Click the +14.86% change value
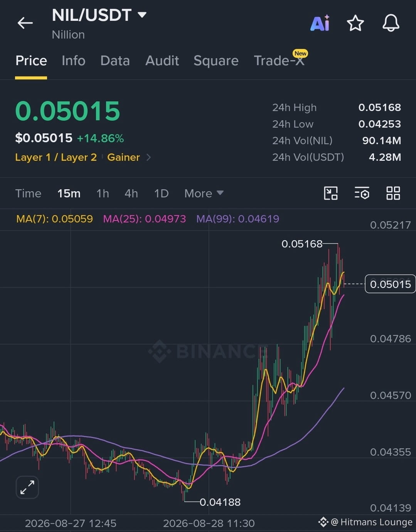The width and height of the screenshot is (416, 532). 100,138
